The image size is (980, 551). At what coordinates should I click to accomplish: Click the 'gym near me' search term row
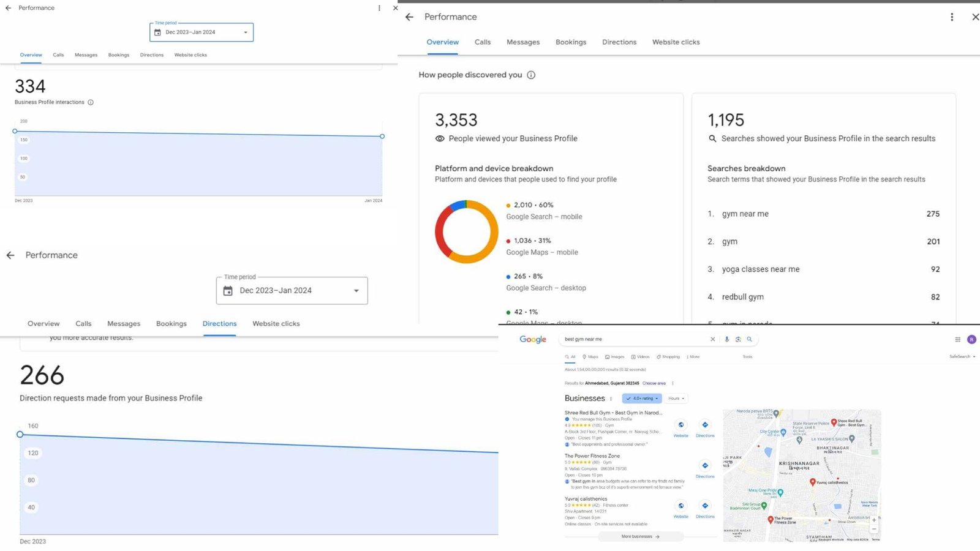(x=823, y=214)
